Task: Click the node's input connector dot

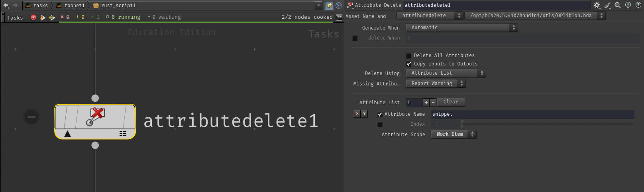Action: tap(95, 98)
